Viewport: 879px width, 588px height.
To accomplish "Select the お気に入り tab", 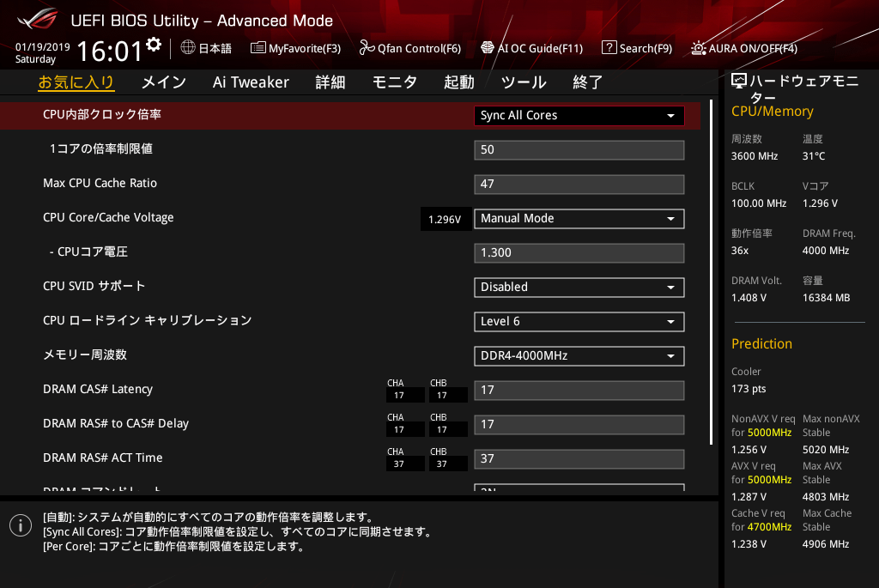I will click(76, 82).
